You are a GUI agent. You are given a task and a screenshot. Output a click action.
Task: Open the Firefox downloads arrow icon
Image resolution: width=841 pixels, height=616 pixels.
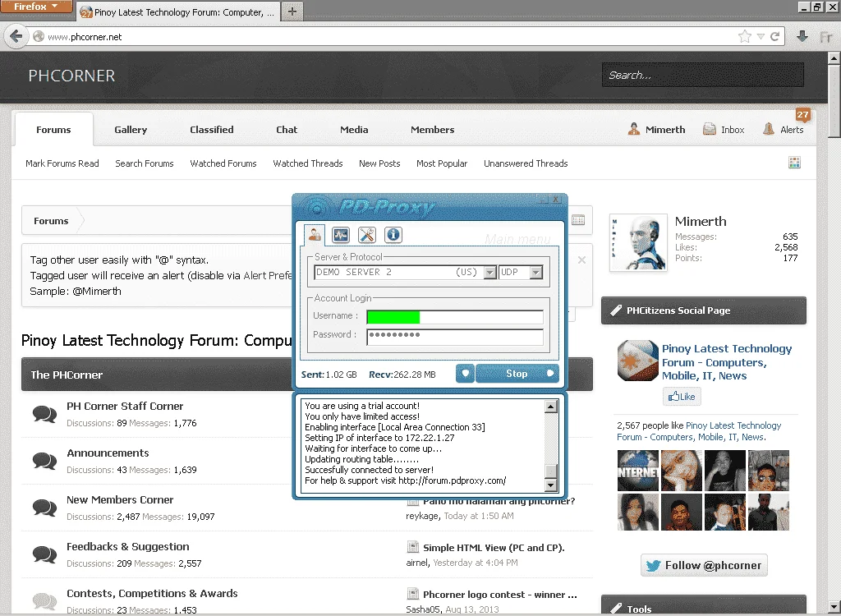(x=802, y=36)
